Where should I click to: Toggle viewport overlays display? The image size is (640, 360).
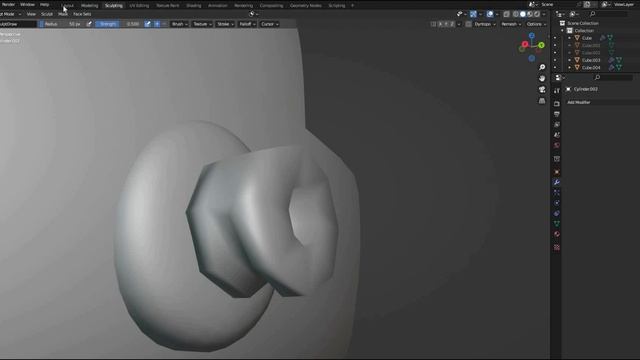pyautogui.click(x=490, y=14)
